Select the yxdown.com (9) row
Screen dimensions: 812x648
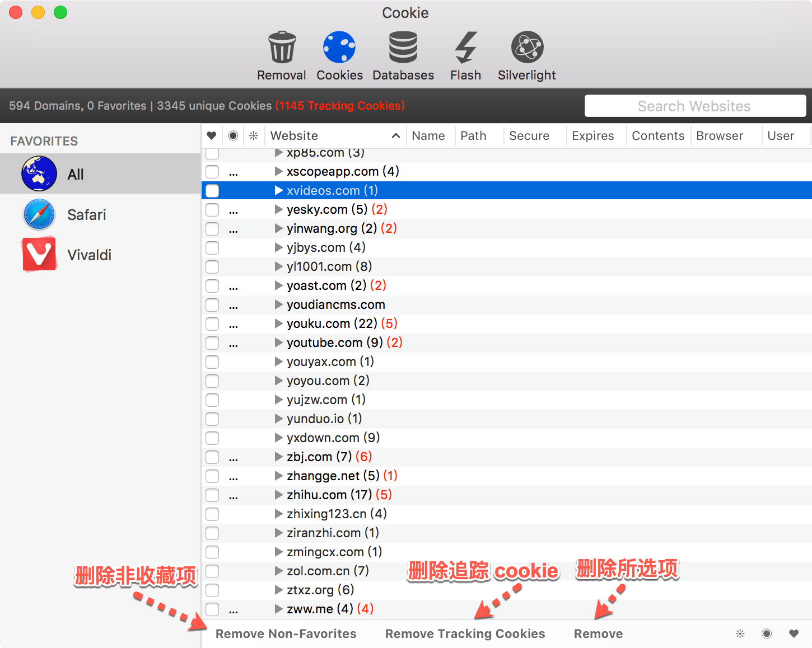pyautogui.click(x=506, y=438)
